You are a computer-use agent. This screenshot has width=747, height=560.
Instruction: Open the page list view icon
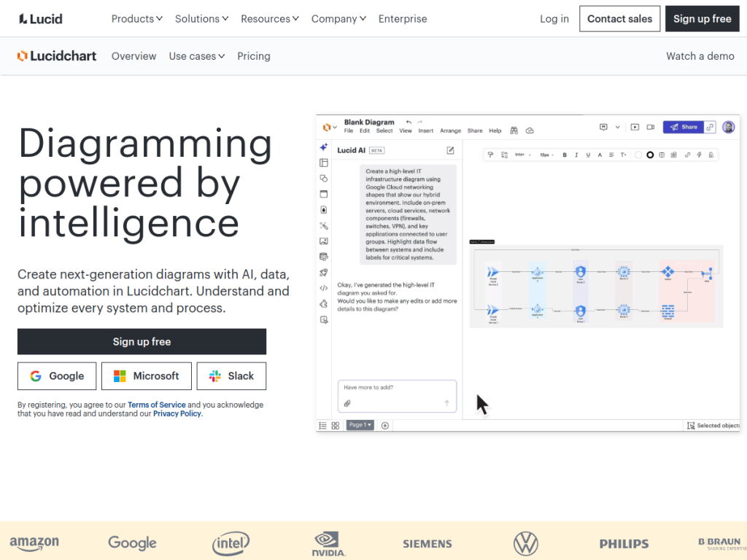322,426
